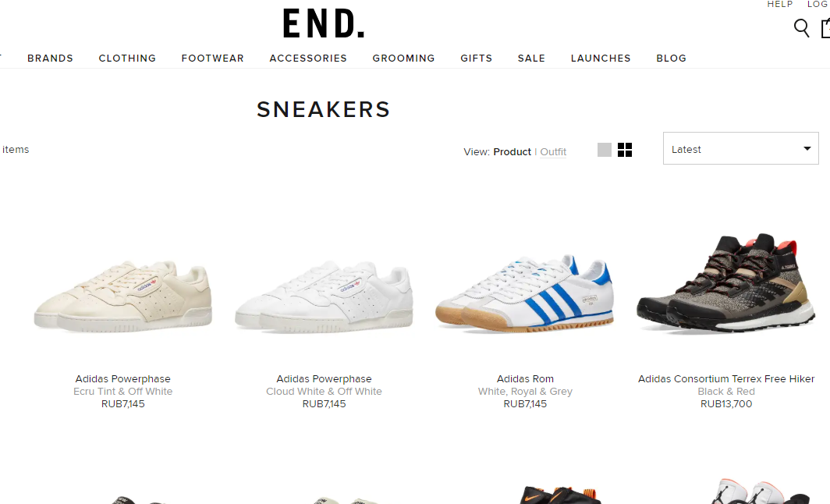
Task: Toggle view to Outfit
Action: pyautogui.click(x=553, y=152)
